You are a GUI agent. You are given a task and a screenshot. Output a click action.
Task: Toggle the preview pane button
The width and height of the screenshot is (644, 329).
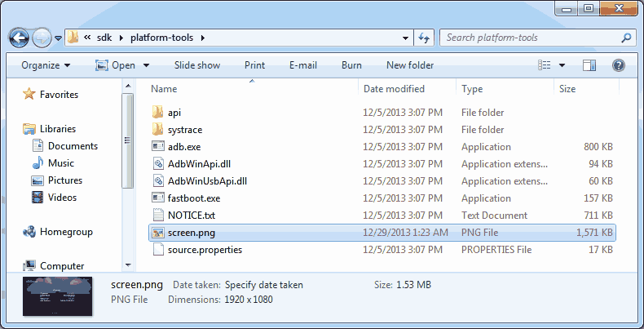589,65
